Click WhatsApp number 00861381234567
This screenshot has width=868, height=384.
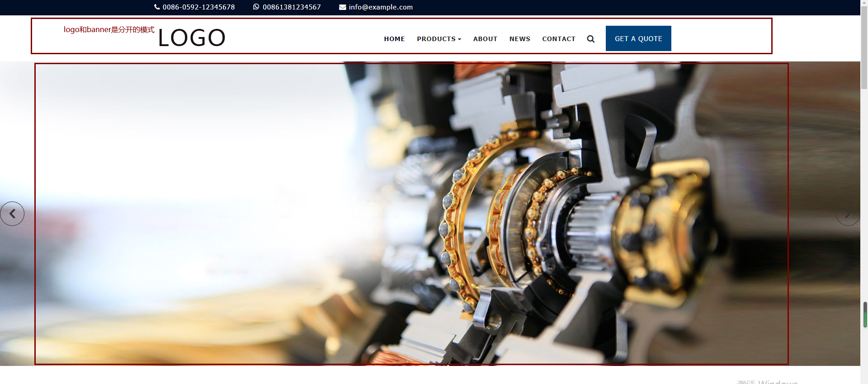(x=292, y=7)
